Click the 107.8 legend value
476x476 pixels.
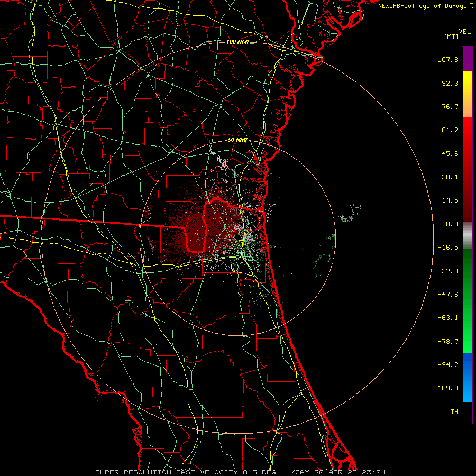point(448,59)
